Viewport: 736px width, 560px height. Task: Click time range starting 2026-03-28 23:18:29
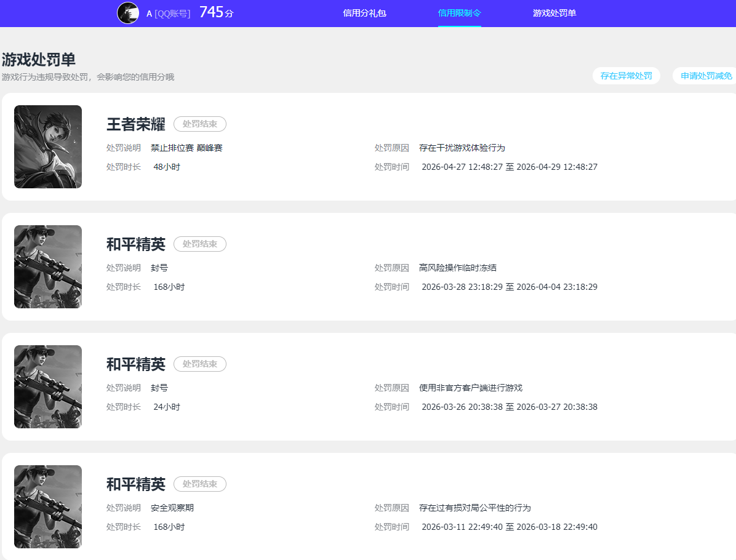pos(510,287)
